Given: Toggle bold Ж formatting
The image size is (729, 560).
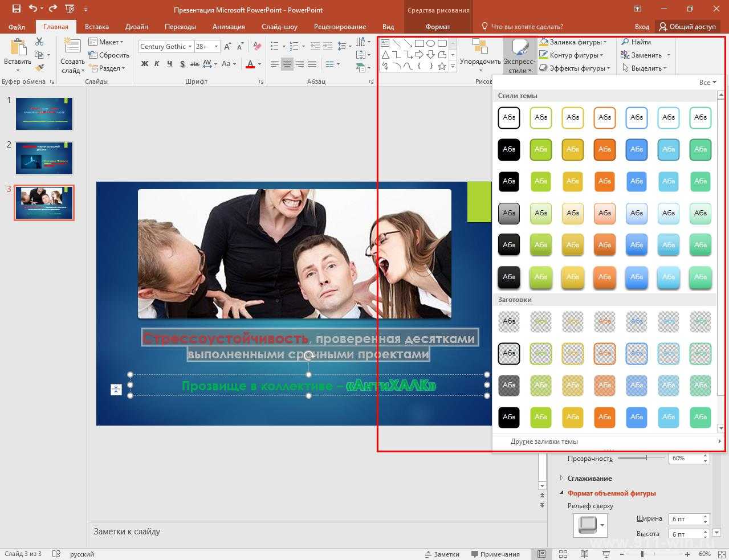Looking at the screenshot, I should (x=145, y=64).
